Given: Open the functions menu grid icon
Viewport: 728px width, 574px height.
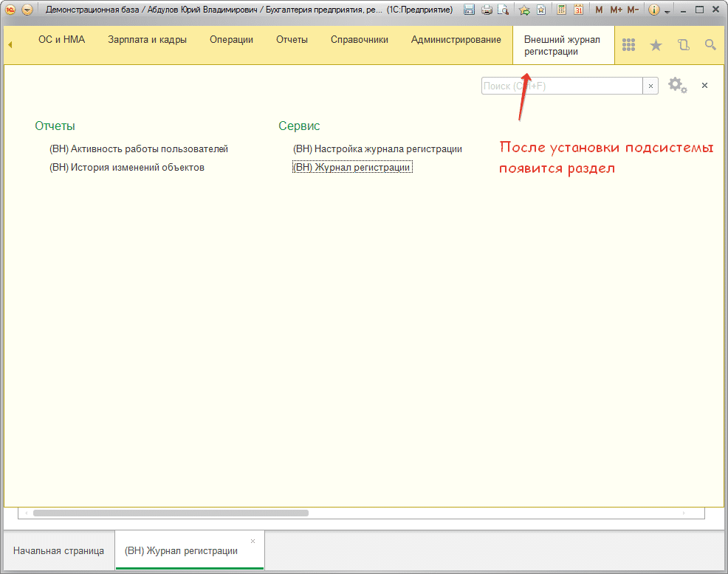Looking at the screenshot, I should pos(628,45).
